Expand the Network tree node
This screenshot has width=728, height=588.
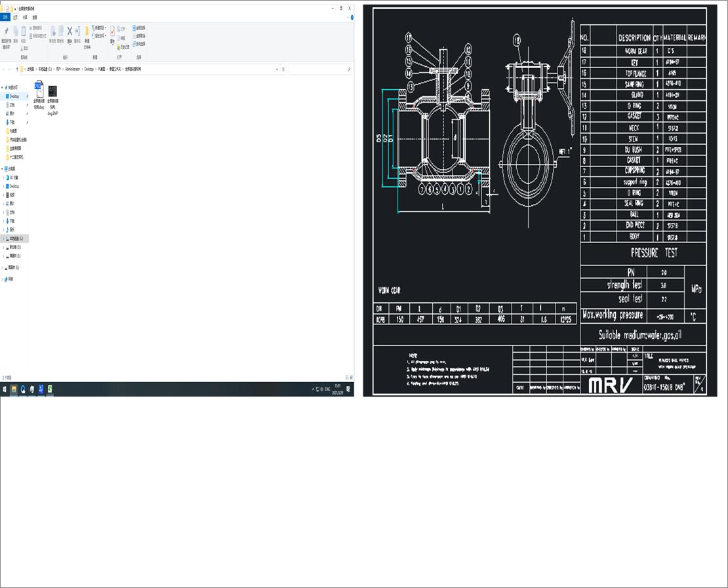[2, 279]
